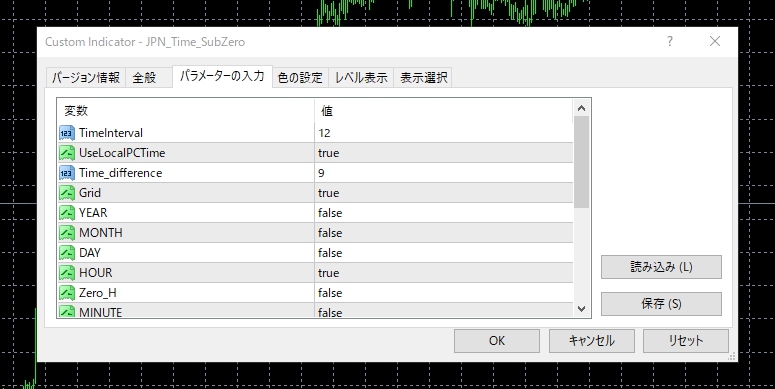
Task: Open the レベル表示 tab
Action: point(361,78)
